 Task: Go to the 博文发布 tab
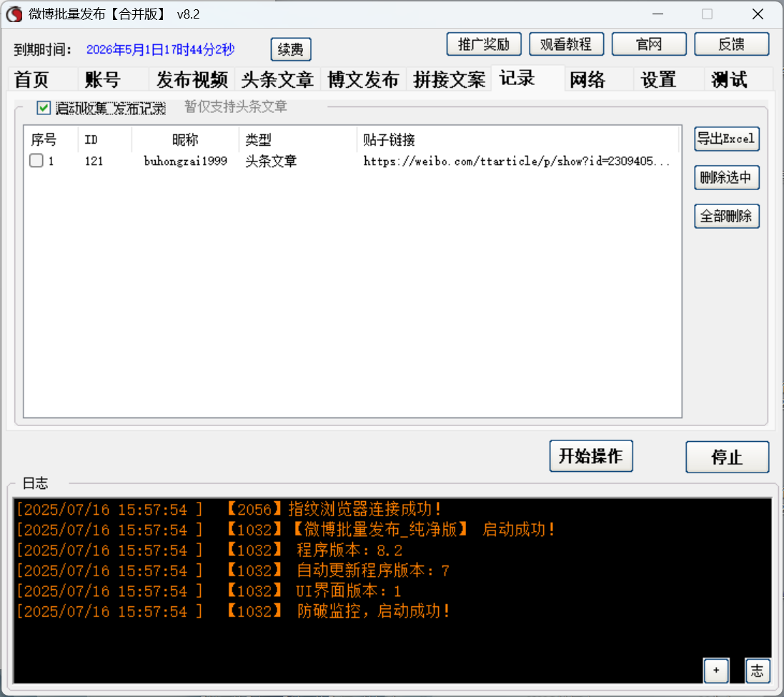[x=363, y=79]
